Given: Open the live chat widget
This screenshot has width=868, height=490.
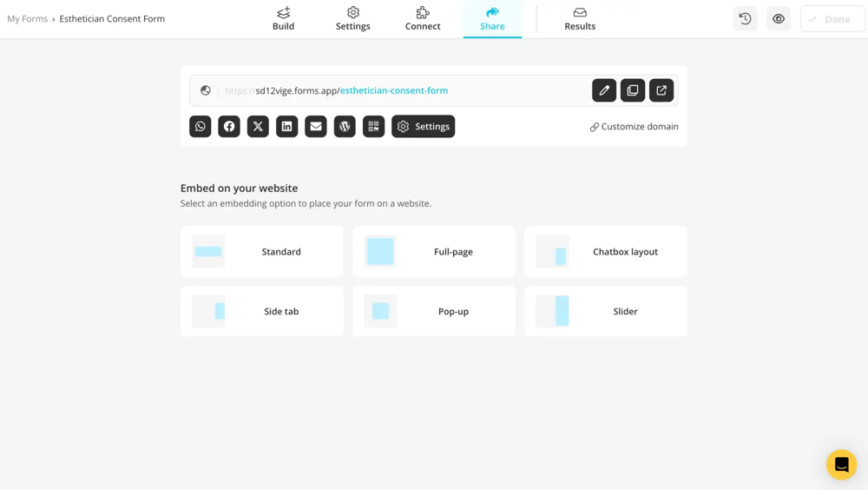Looking at the screenshot, I should [x=841, y=465].
